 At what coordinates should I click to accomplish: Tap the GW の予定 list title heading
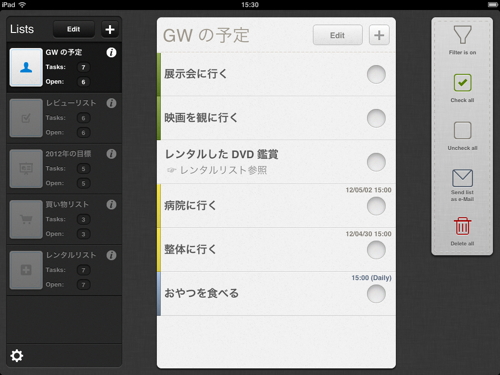tap(206, 35)
